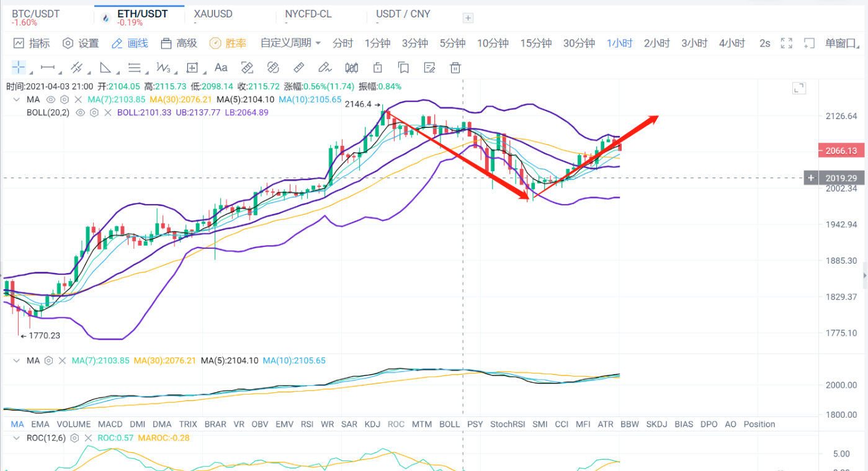Viewport: 868px width, 471px height.
Task: Click the candlestick pattern tool icon
Action: click(x=351, y=68)
